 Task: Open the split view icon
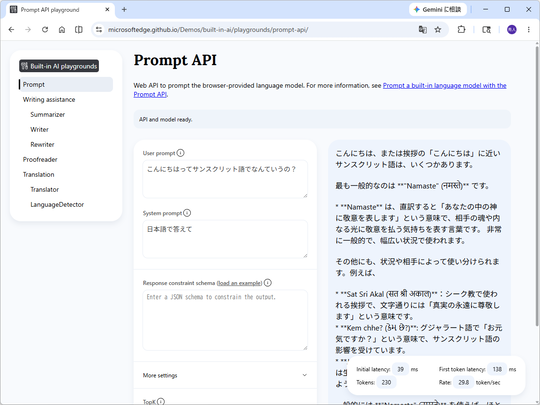pos(79,30)
